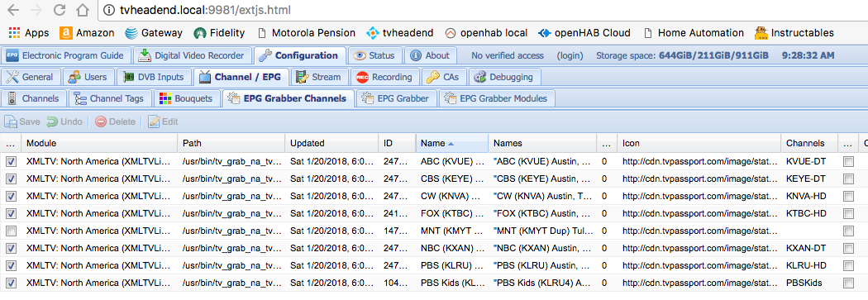Open the Instructables bookmark
The image size is (868, 300).
(794, 33)
